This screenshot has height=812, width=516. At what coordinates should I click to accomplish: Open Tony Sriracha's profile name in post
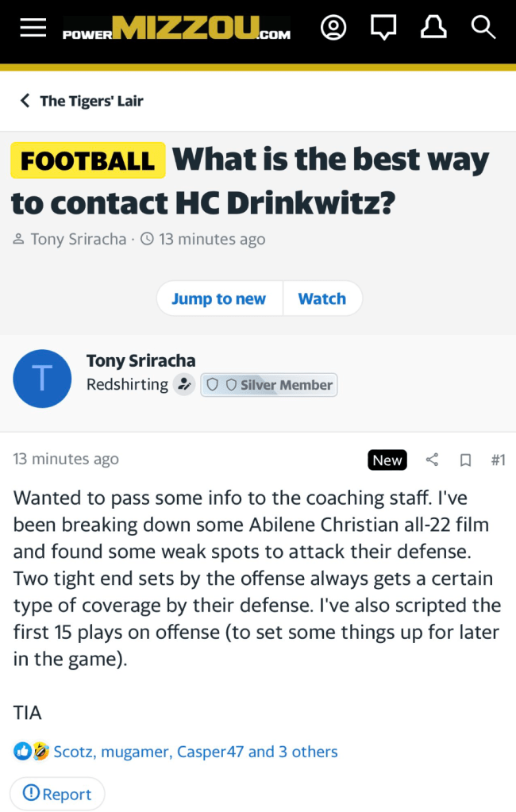(141, 360)
